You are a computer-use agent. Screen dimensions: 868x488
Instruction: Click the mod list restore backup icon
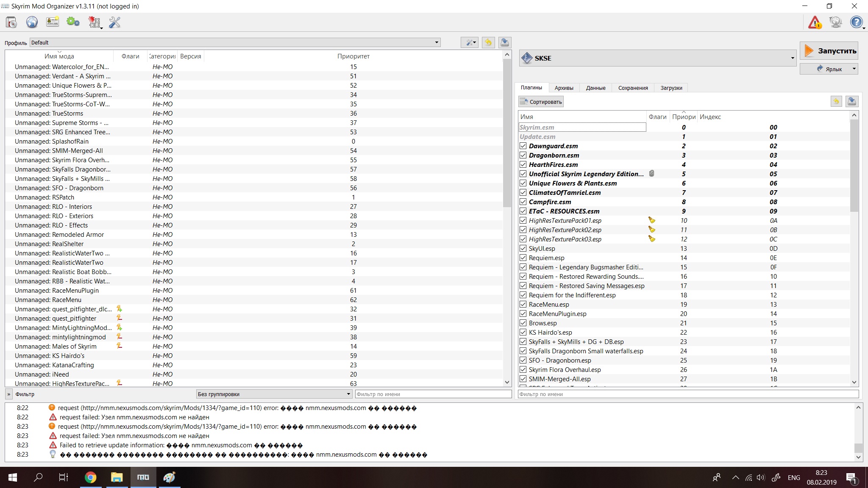pyautogui.click(x=488, y=42)
